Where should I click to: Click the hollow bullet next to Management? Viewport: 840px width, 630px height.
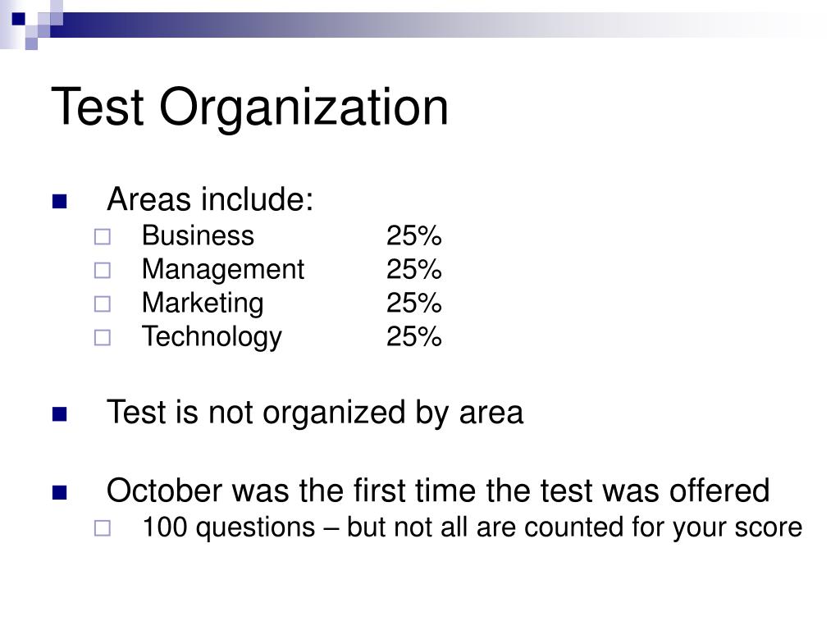(103, 271)
